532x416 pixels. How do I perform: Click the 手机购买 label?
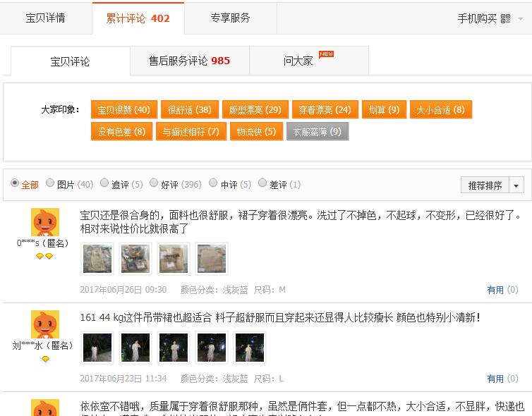point(477,18)
